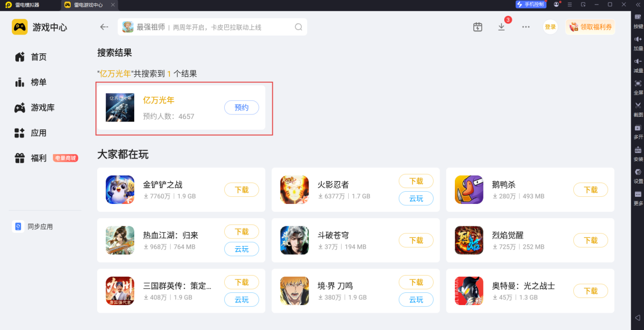Click 云玩 for 火影忍者
The image size is (644, 330).
click(x=416, y=198)
